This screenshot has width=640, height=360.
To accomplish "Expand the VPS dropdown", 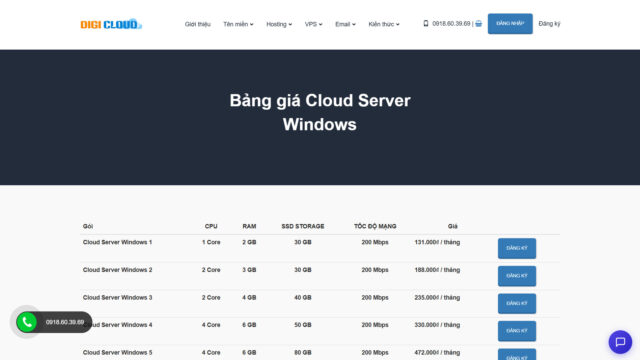I will 313,24.
